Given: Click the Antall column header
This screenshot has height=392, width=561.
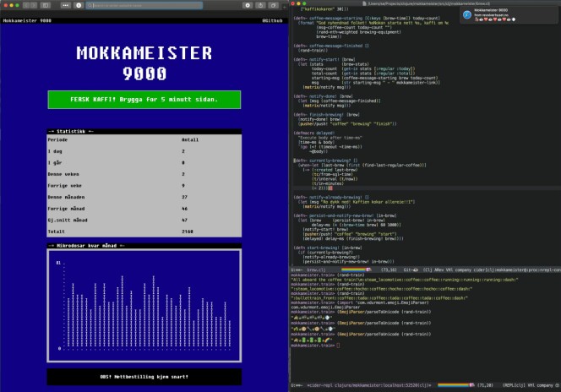Looking at the screenshot, I should (190, 140).
